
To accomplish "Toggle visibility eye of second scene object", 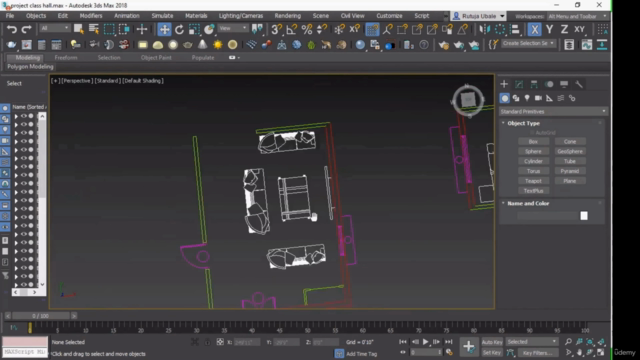I will click(x=23, y=124).
